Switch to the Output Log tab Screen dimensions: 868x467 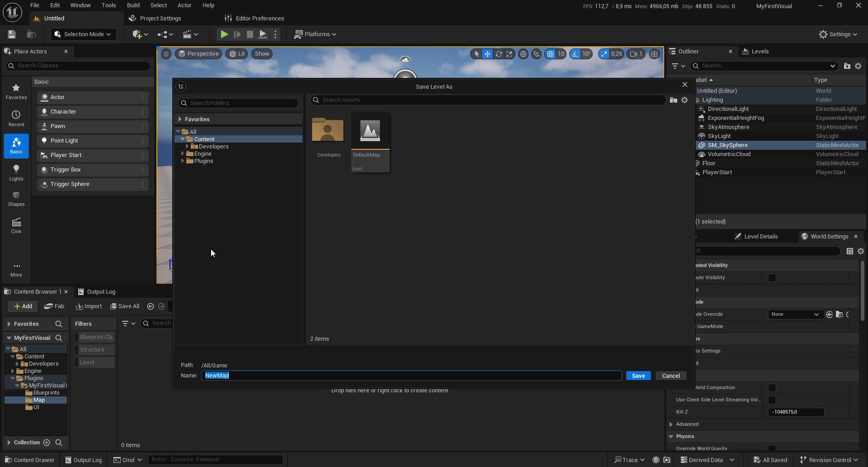coord(97,292)
